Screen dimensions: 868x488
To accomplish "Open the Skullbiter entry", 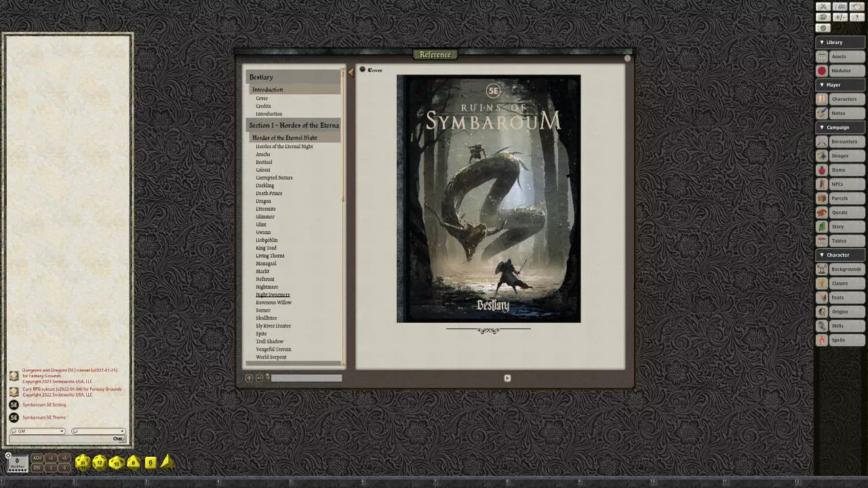I will pyautogui.click(x=266, y=318).
